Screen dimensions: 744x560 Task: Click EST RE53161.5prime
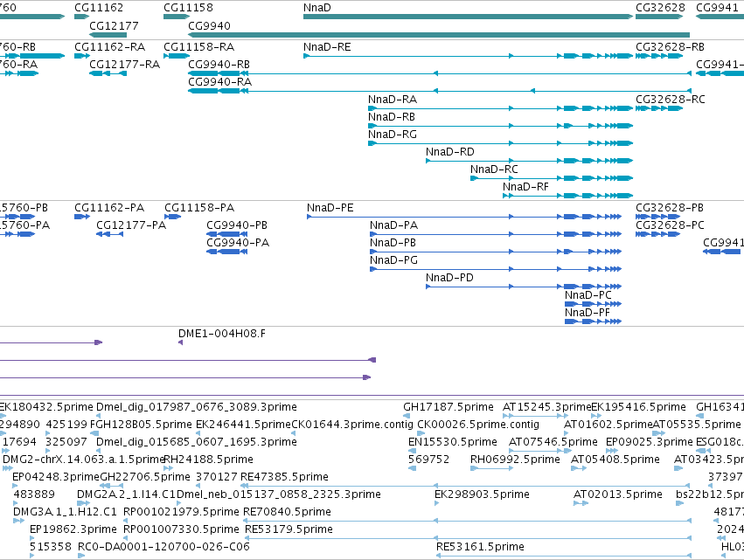tap(480, 547)
